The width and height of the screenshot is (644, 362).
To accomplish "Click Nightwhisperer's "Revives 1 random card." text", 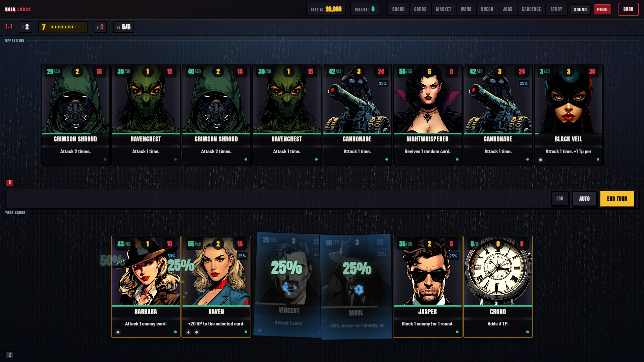I will [427, 152].
